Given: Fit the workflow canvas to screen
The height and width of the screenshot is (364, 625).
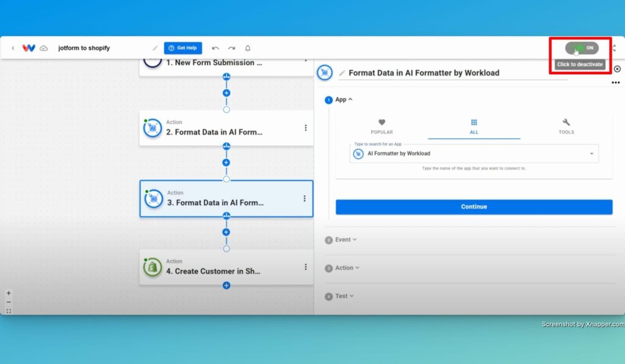Looking at the screenshot, I should pyautogui.click(x=9, y=311).
